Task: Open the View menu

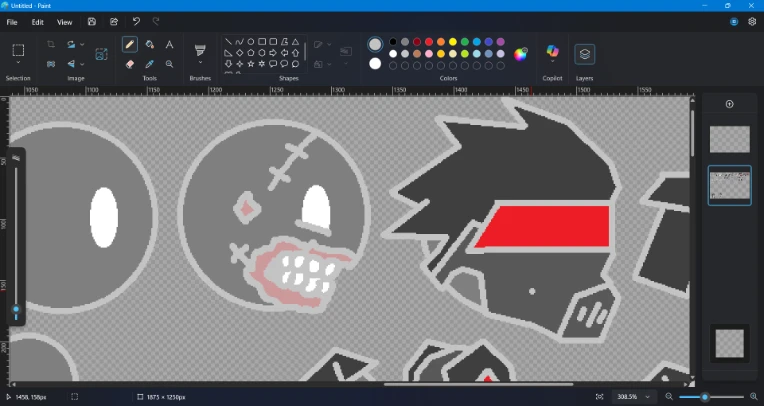Action: tap(64, 22)
